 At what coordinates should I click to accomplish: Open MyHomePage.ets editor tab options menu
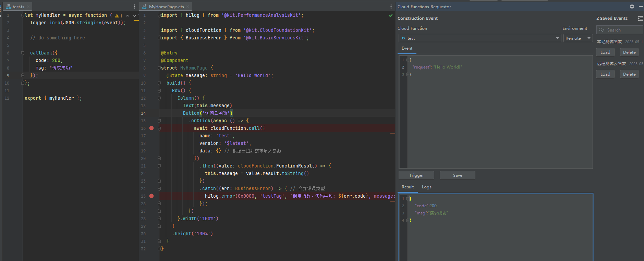point(391,7)
